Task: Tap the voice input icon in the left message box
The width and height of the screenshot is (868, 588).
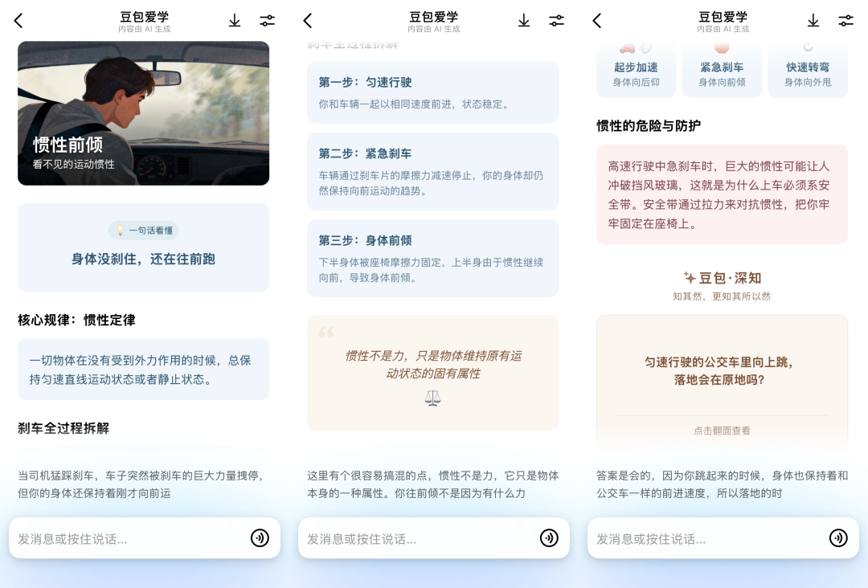Action: pos(260,538)
